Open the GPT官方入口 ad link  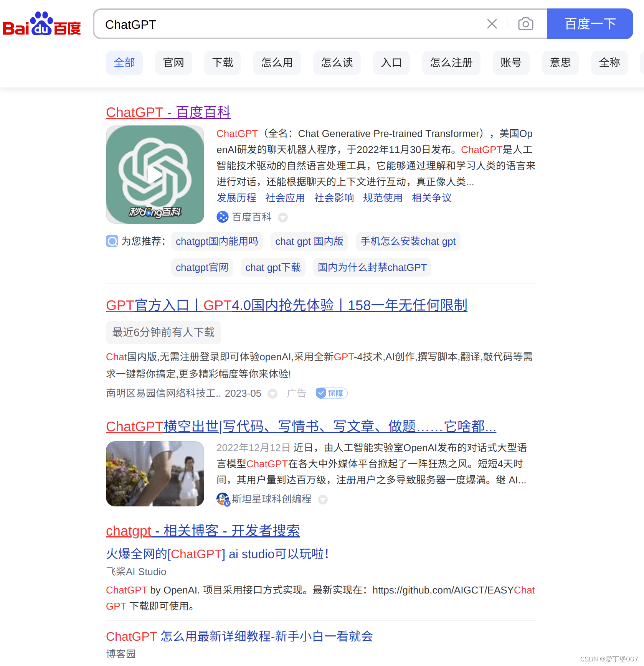point(286,305)
